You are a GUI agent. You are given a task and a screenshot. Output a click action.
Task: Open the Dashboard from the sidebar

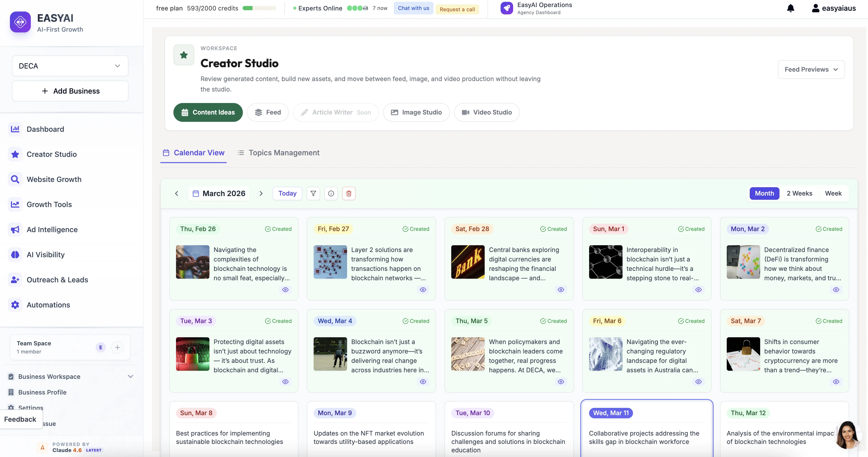(45, 129)
